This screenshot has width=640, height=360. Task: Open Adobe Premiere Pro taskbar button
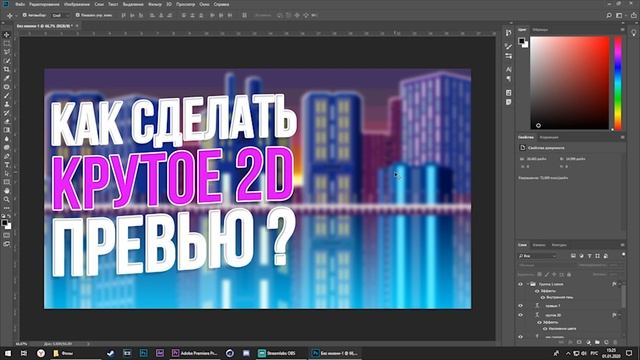click(194, 353)
